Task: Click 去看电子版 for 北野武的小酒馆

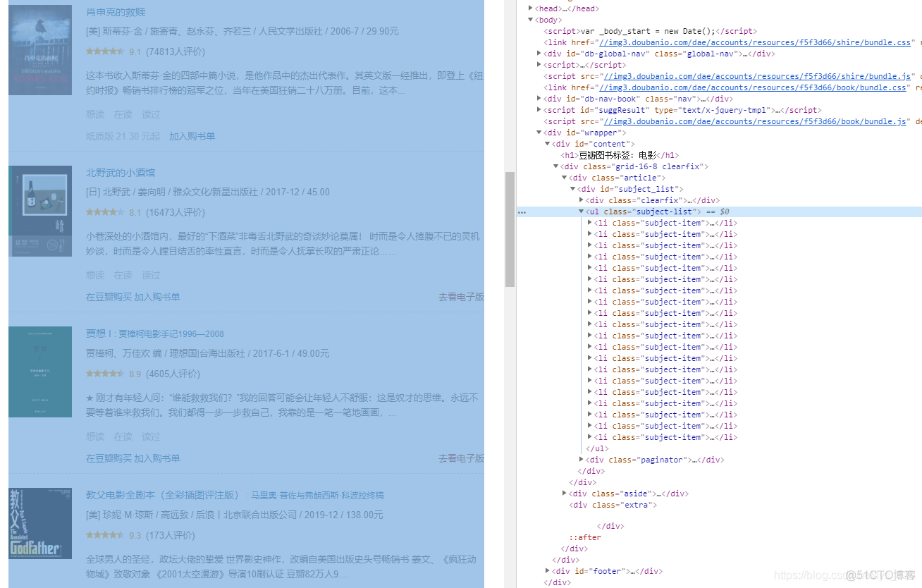Action: pyautogui.click(x=461, y=297)
